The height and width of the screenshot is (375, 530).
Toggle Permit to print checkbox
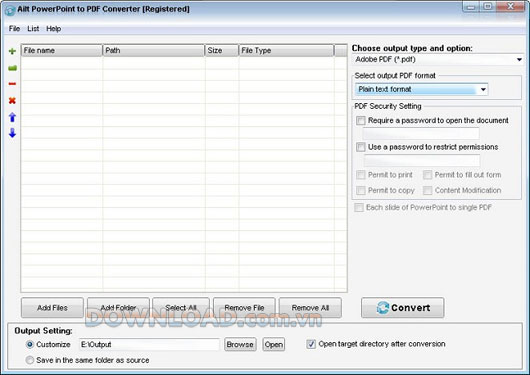click(361, 175)
